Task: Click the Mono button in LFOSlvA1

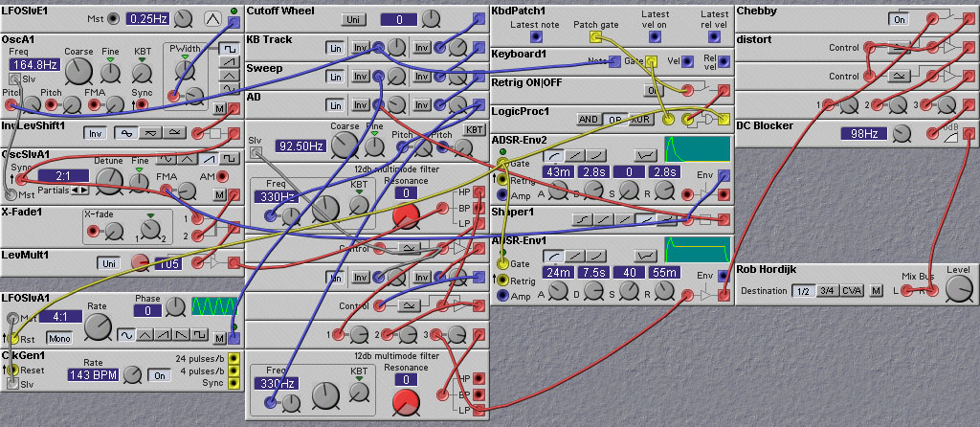Action: tap(59, 337)
